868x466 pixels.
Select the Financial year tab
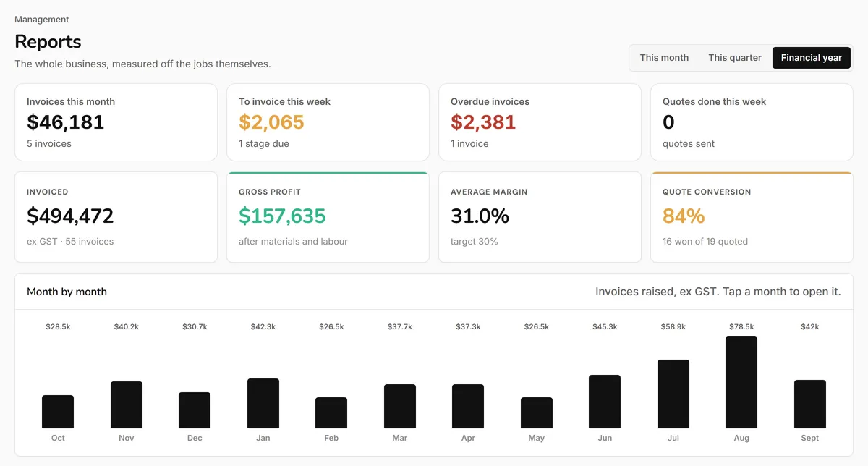tap(812, 58)
